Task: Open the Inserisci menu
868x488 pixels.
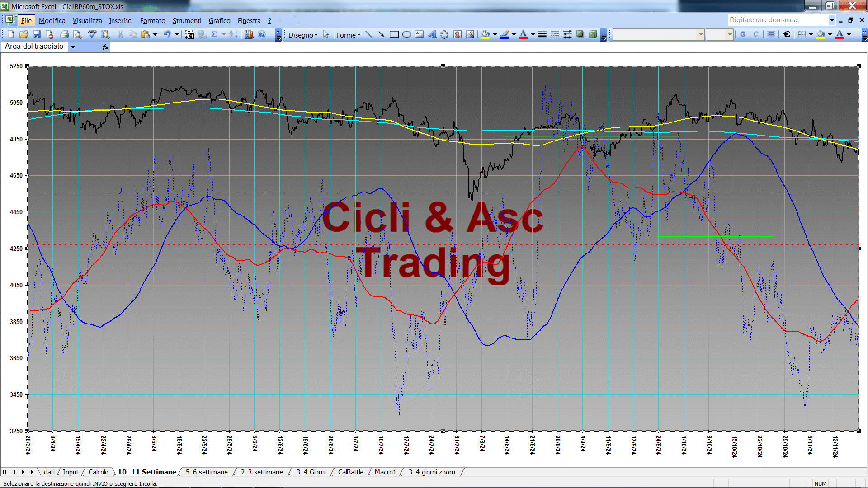Action: click(x=121, y=20)
